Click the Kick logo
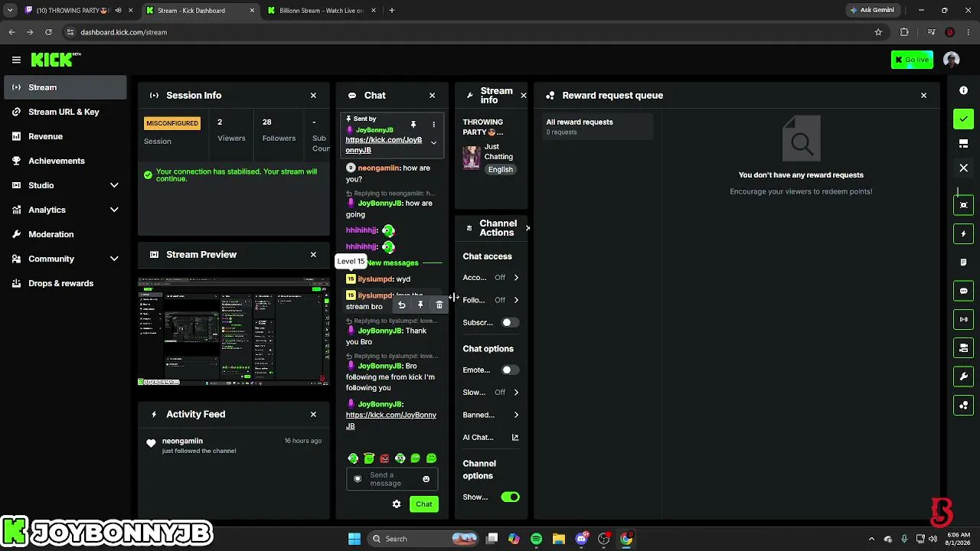This screenshot has height=551, width=980. coord(56,60)
